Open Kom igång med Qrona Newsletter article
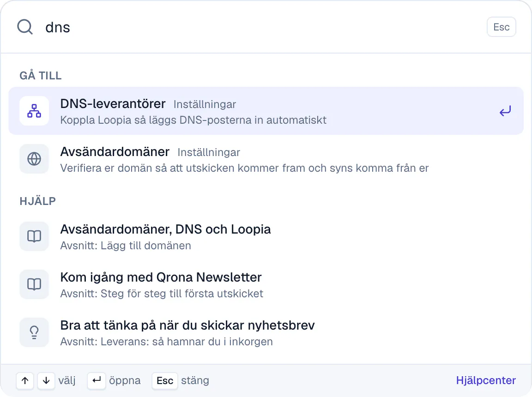Viewport: 532px width, 397px height. (x=266, y=284)
